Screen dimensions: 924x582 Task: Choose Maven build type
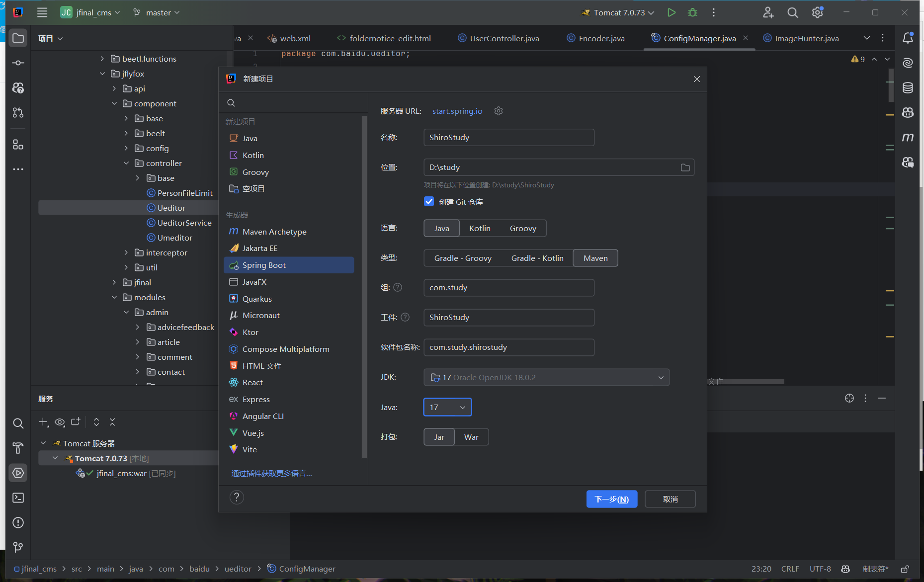[x=595, y=258]
